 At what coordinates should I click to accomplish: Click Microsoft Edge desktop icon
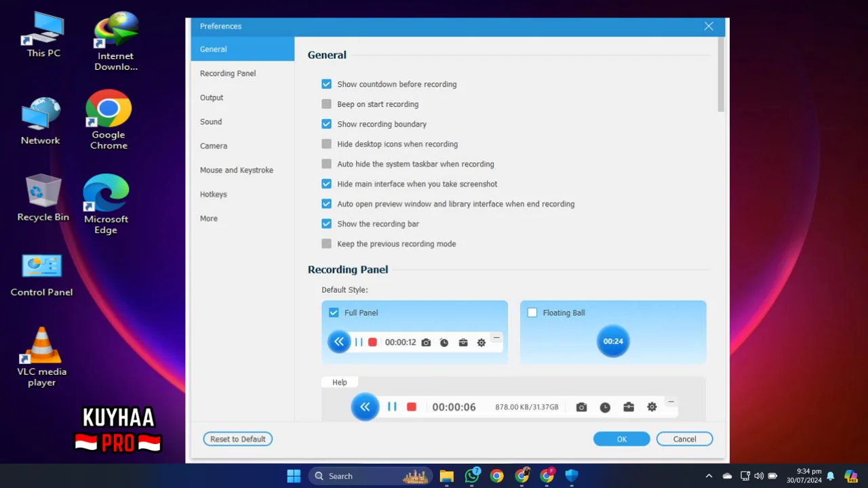(x=106, y=204)
